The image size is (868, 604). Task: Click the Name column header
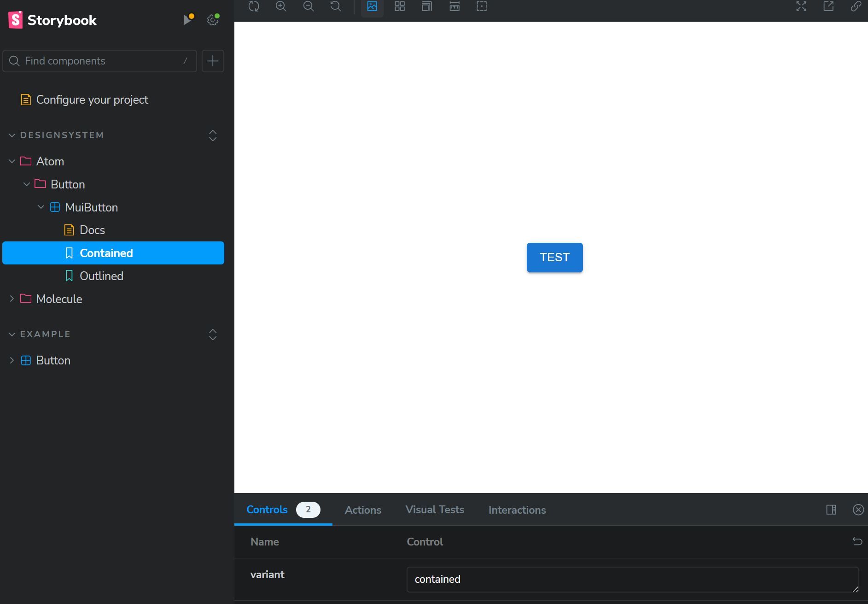tap(265, 542)
